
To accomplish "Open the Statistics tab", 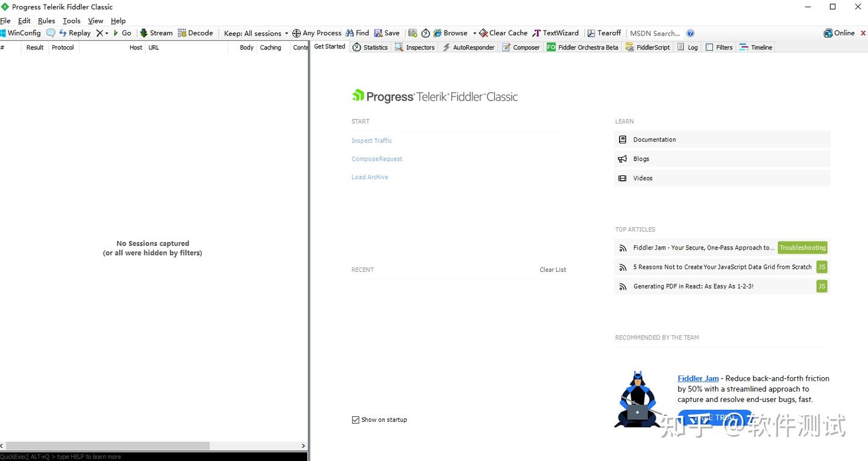I will [370, 47].
